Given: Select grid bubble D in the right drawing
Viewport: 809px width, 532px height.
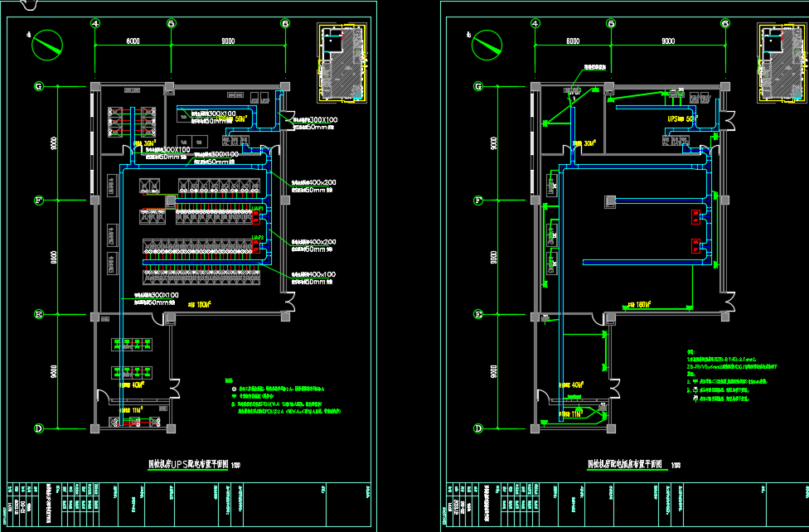Looking at the screenshot, I should pyautogui.click(x=477, y=428).
